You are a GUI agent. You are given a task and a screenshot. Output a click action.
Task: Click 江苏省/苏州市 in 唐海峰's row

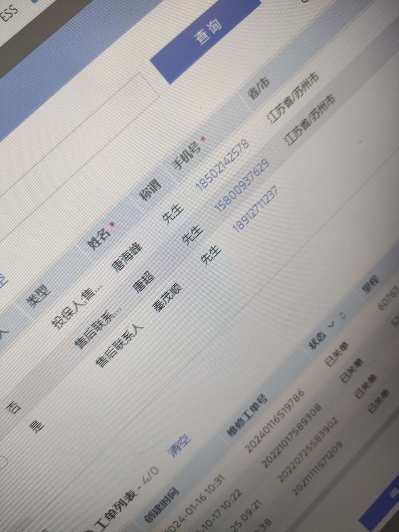294,99
